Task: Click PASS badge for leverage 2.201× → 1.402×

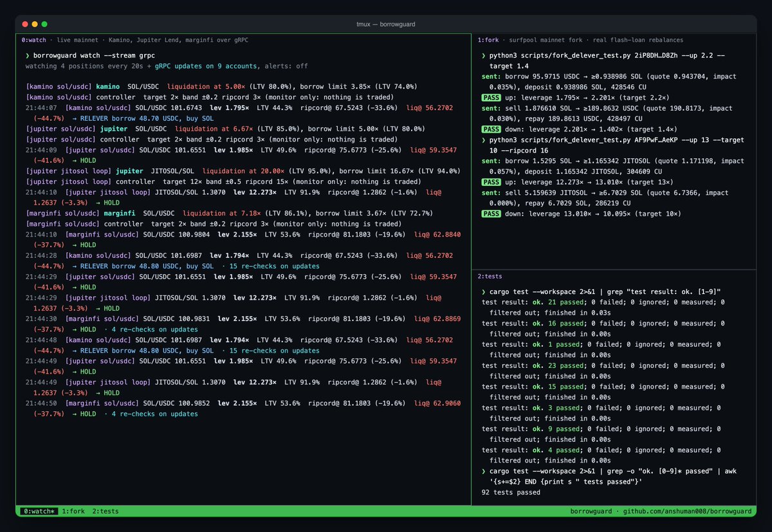Action: [492, 129]
